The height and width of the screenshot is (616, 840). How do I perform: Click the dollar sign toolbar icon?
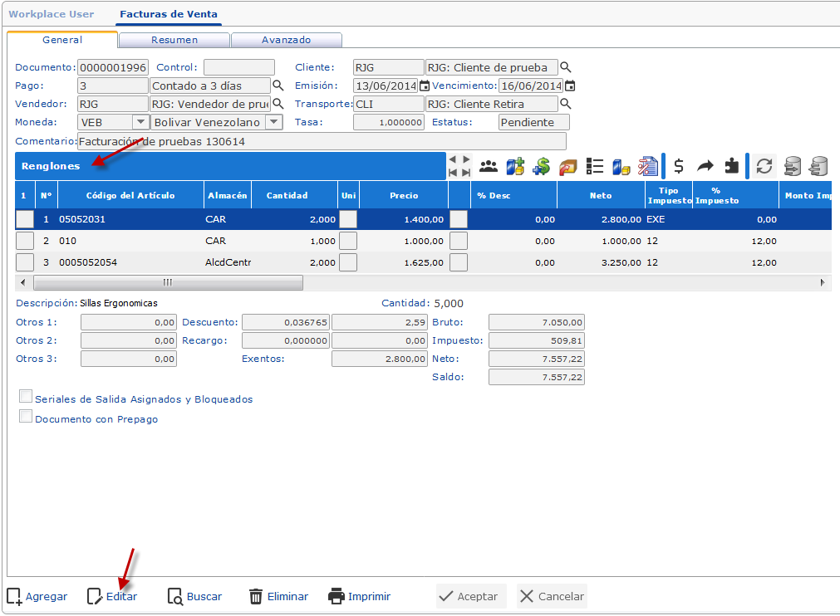pyautogui.click(x=677, y=166)
